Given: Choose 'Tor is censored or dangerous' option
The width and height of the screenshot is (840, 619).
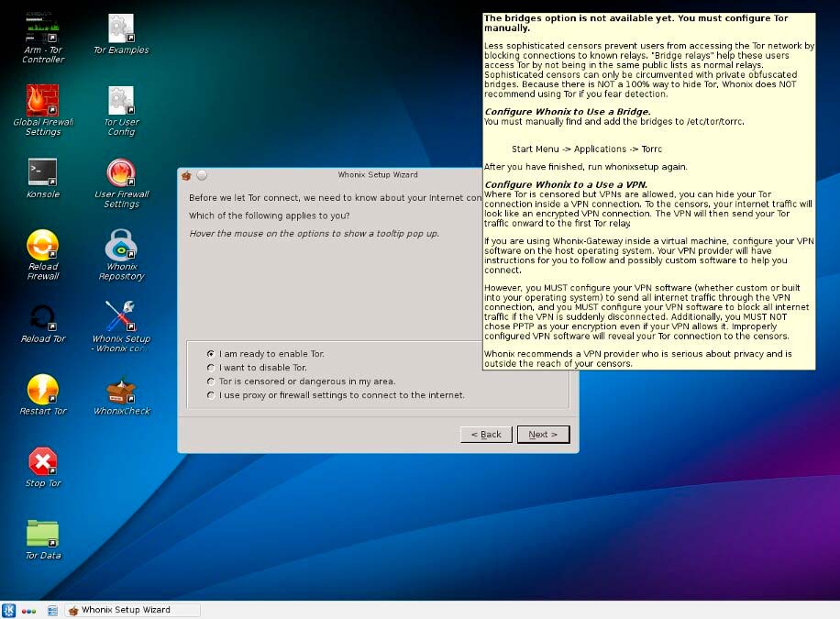Looking at the screenshot, I should 211,381.
